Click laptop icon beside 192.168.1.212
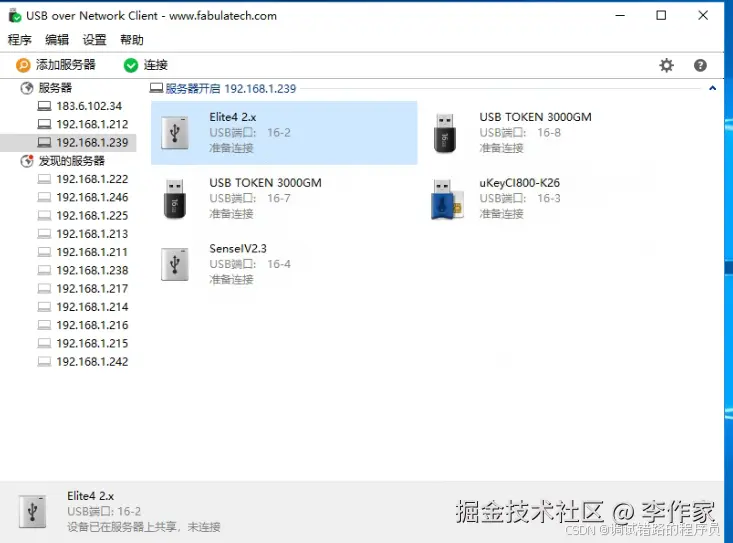The width and height of the screenshot is (733, 543). pyautogui.click(x=44, y=124)
